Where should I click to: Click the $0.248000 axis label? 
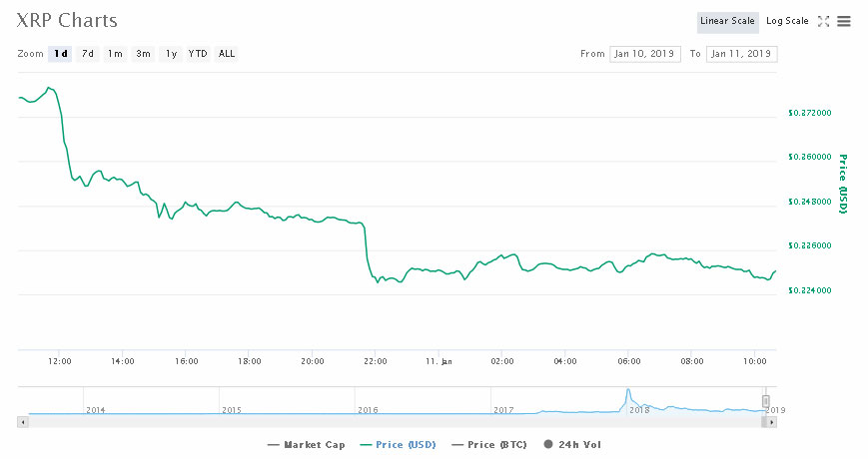[x=809, y=202]
